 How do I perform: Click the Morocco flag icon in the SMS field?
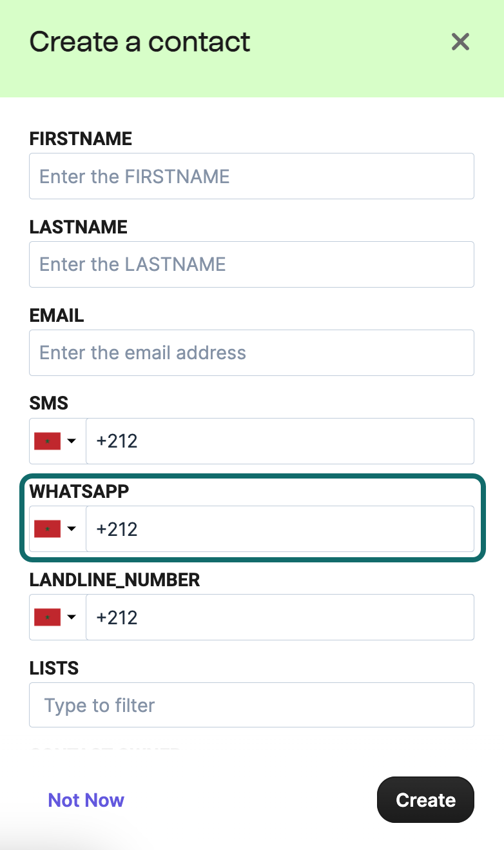46,440
